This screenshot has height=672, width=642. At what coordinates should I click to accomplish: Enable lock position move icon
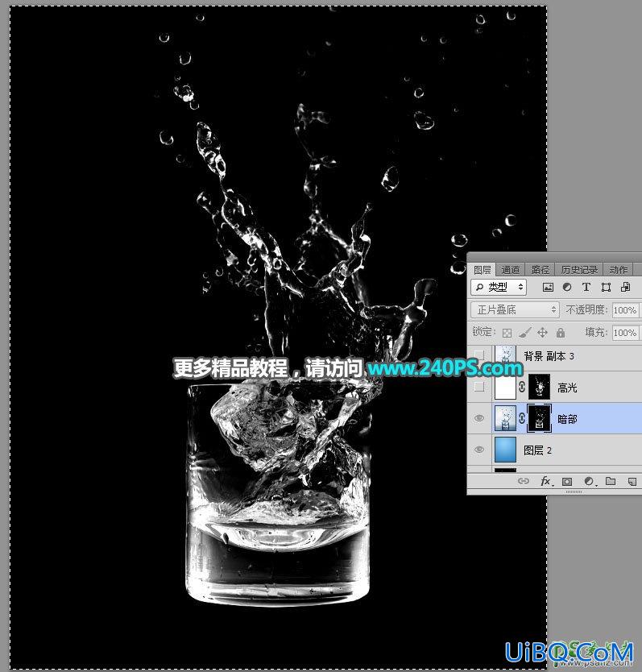[543, 332]
